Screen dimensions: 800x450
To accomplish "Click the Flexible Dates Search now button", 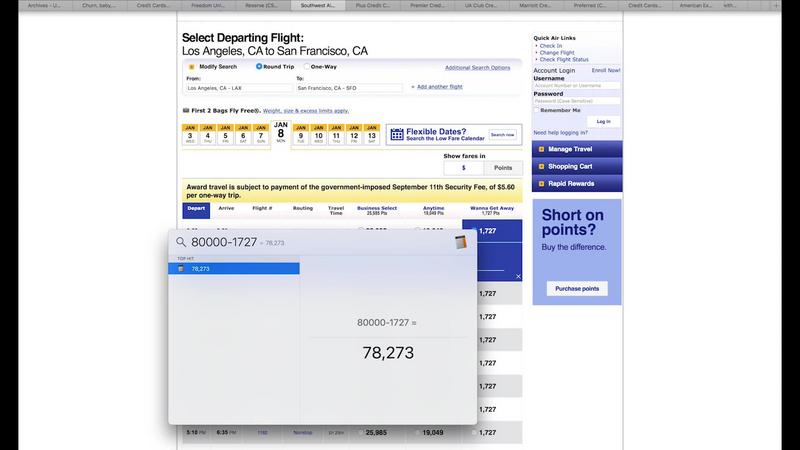I will click(x=502, y=135).
